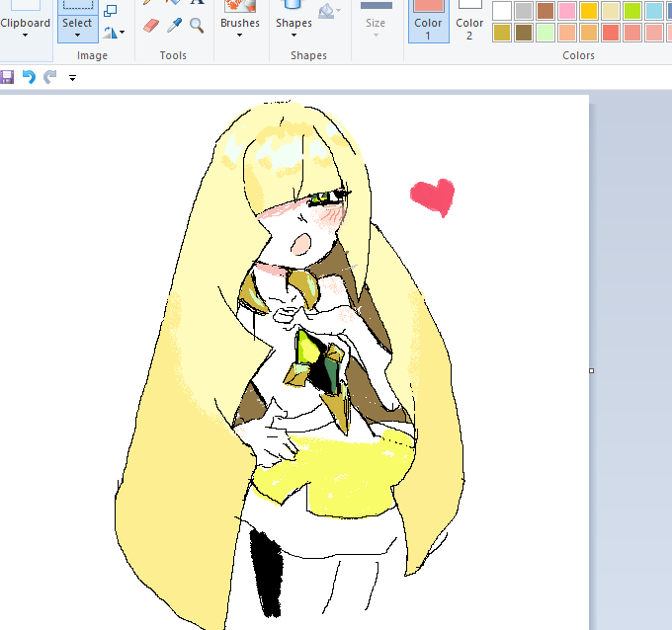
Task: Activate the Color 1 button
Action: click(429, 21)
